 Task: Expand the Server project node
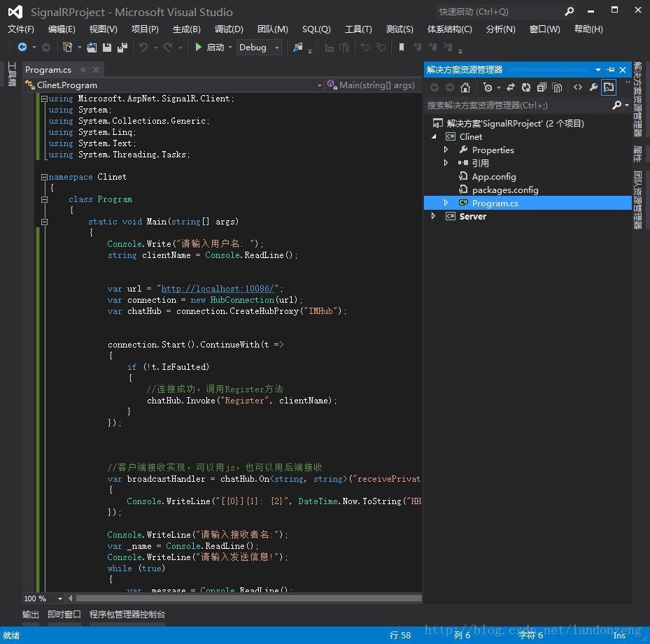pos(434,216)
